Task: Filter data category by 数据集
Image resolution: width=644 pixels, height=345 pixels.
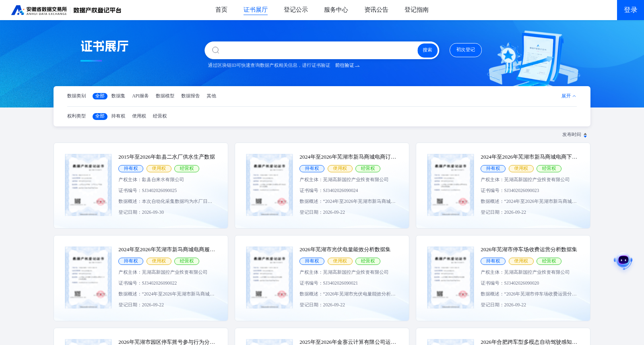Action: [118, 96]
